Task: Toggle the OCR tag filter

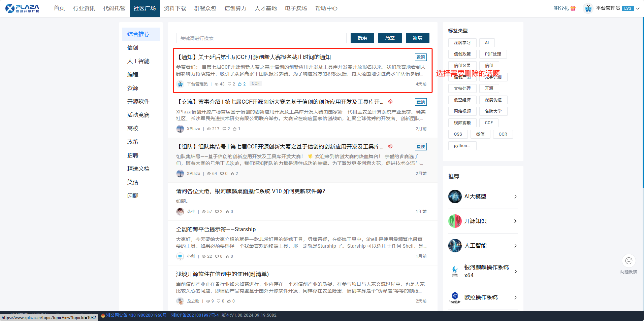Action: (503, 134)
